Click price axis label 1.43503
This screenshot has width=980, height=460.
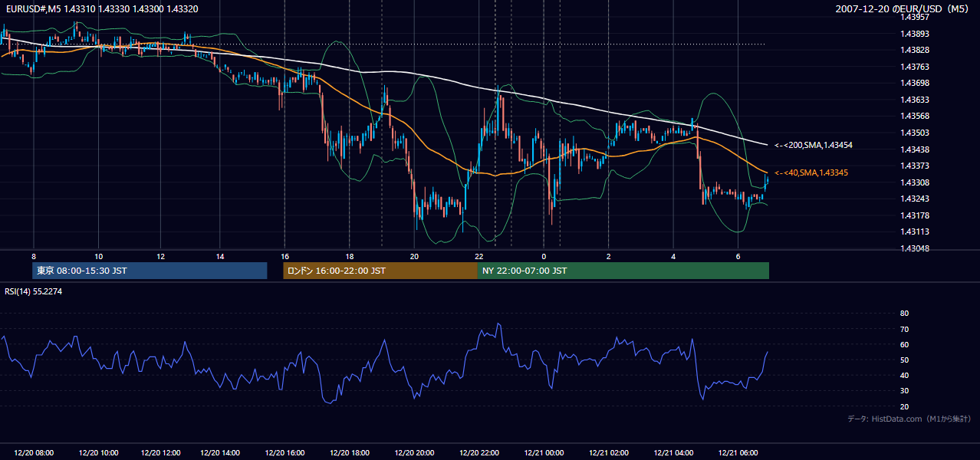914,133
